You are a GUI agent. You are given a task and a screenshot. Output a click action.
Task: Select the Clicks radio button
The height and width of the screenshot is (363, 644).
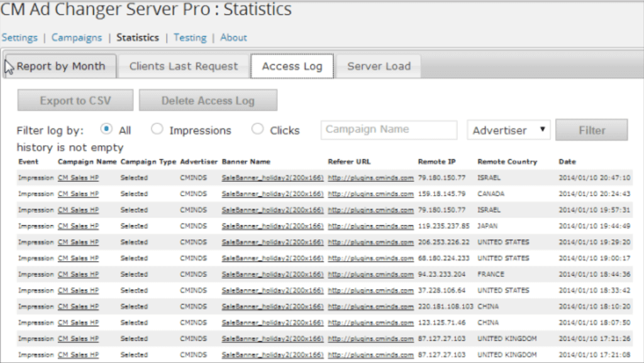point(257,129)
